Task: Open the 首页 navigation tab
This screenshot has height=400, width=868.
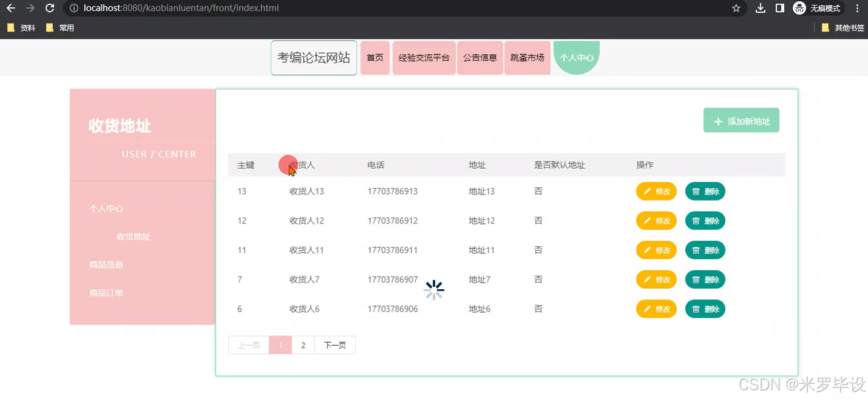Action: 375,58
